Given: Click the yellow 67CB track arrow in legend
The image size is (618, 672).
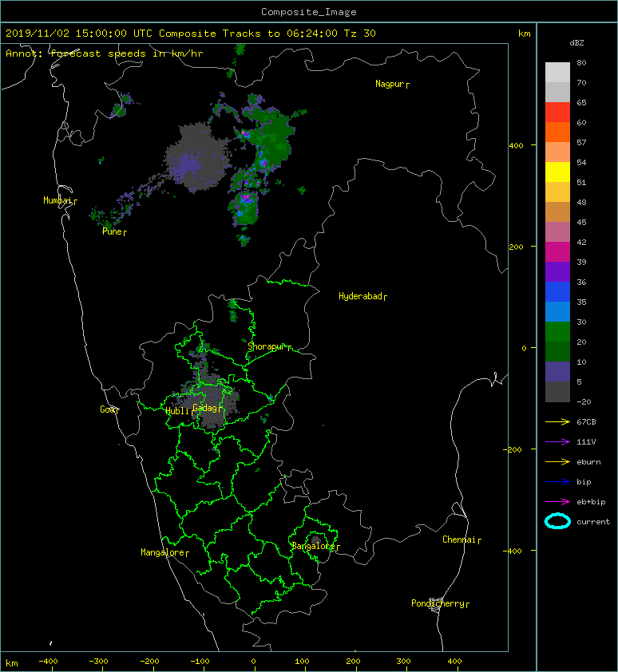Looking at the screenshot, I should pos(557,421).
